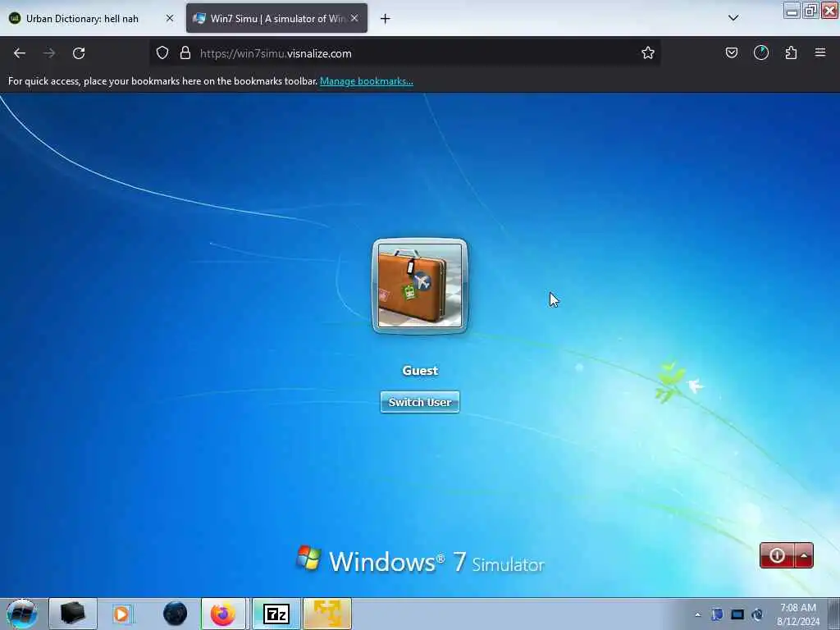Screen dimensions: 840x630
Task: Expand the list all tabs chevron
Action: 733,18
